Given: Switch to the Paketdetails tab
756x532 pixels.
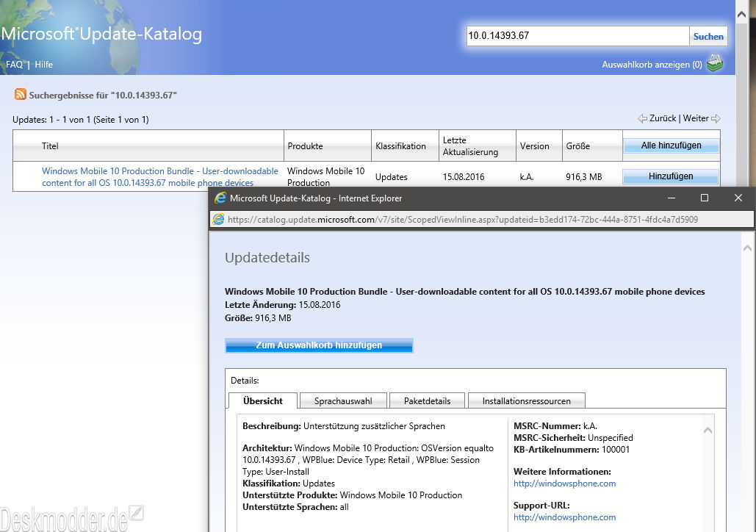Looking at the screenshot, I should 427,400.
